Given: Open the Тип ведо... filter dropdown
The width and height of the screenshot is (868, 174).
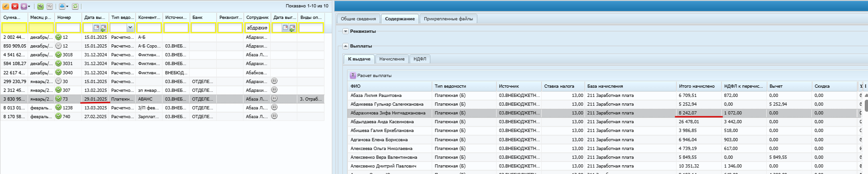Looking at the screenshot, I should coord(130,28).
